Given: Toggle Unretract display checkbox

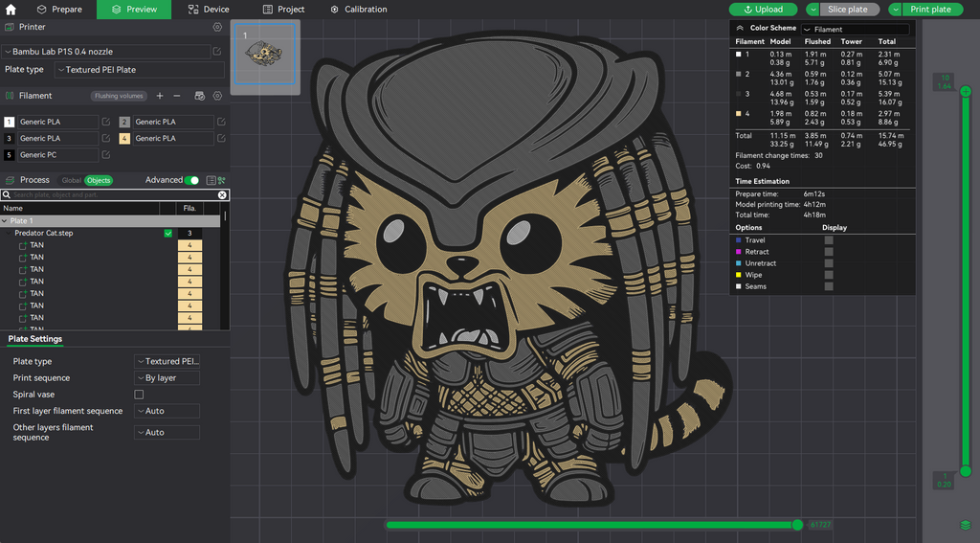Looking at the screenshot, I should coord(829,263).
